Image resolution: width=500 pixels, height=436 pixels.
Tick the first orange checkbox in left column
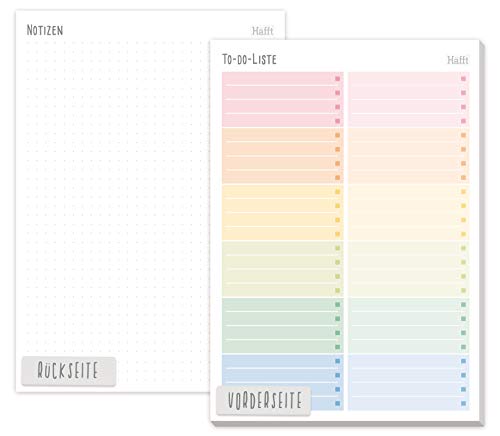(338, 135)
